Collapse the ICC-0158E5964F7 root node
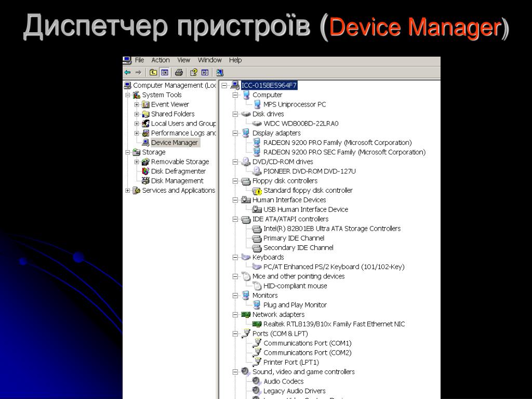532x399 pixels. pos(224,86)
